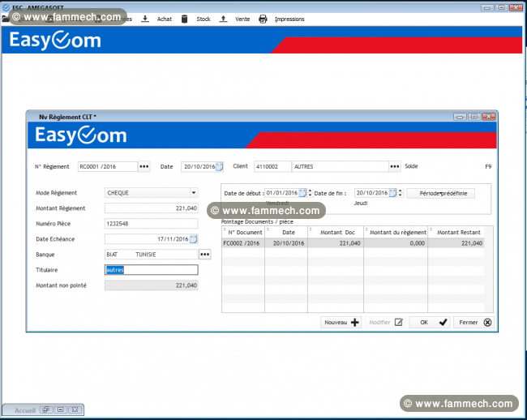Click the Modifier button
This screenshot has height=420, width=527.
(x=385, y=322)
